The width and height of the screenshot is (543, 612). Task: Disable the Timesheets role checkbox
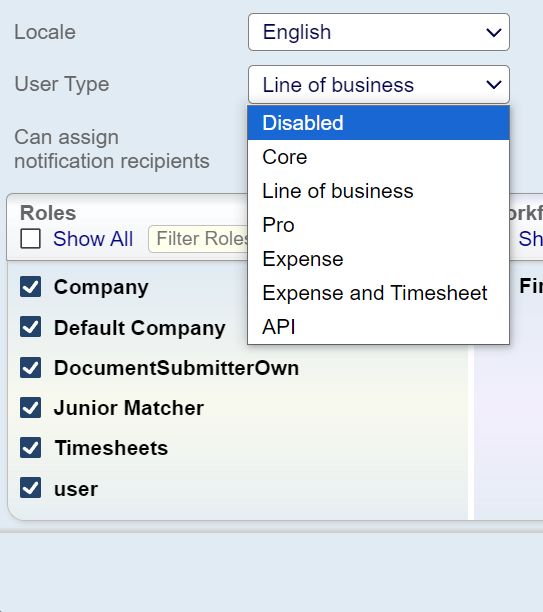coord(30,448)
